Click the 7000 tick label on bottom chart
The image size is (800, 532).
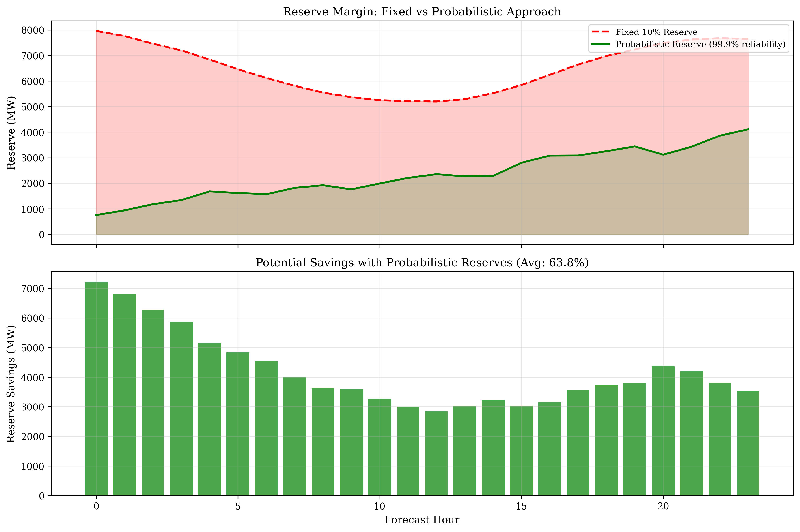point(33,289)
